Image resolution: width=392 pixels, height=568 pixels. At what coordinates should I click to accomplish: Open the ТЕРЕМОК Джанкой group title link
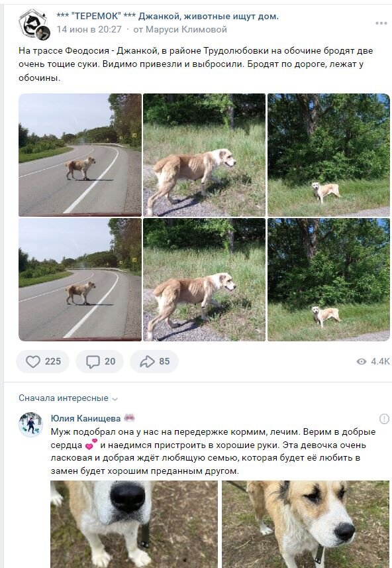[168, 17]
